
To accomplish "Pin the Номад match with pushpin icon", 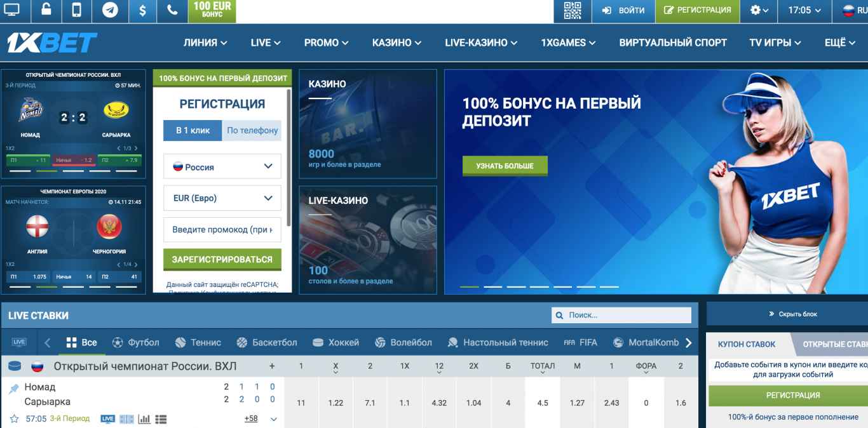I will (x=14, y=388).
